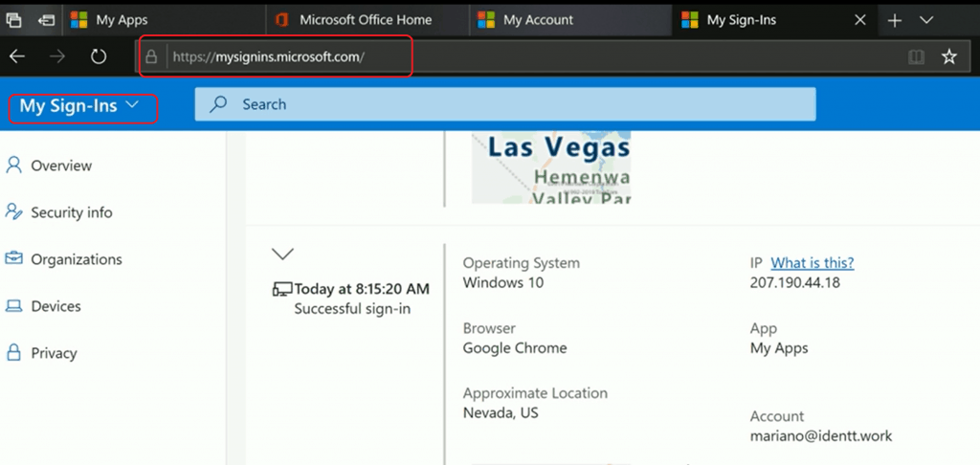Image resolution: width=980 pixels, height=465 pixels.
Task: Click the account mariano@identt.work
Action: pyautogui.click(x=821, y=435)
